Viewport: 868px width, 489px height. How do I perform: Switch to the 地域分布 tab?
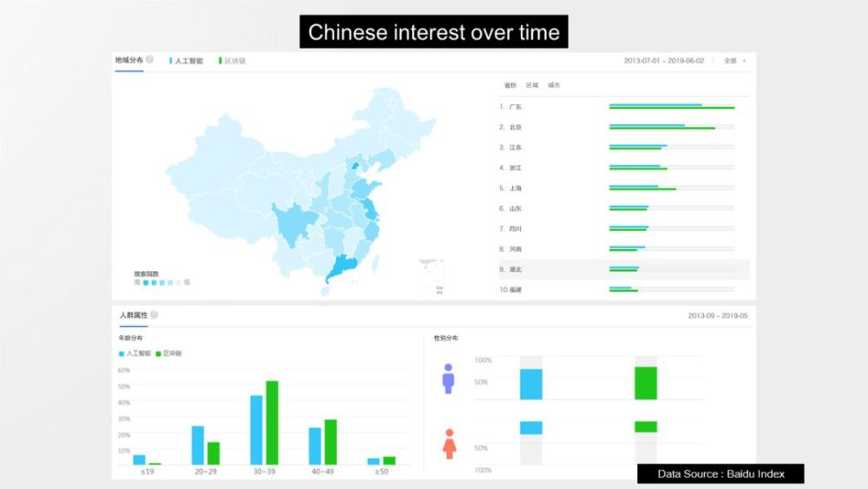[x=129, y=60]
